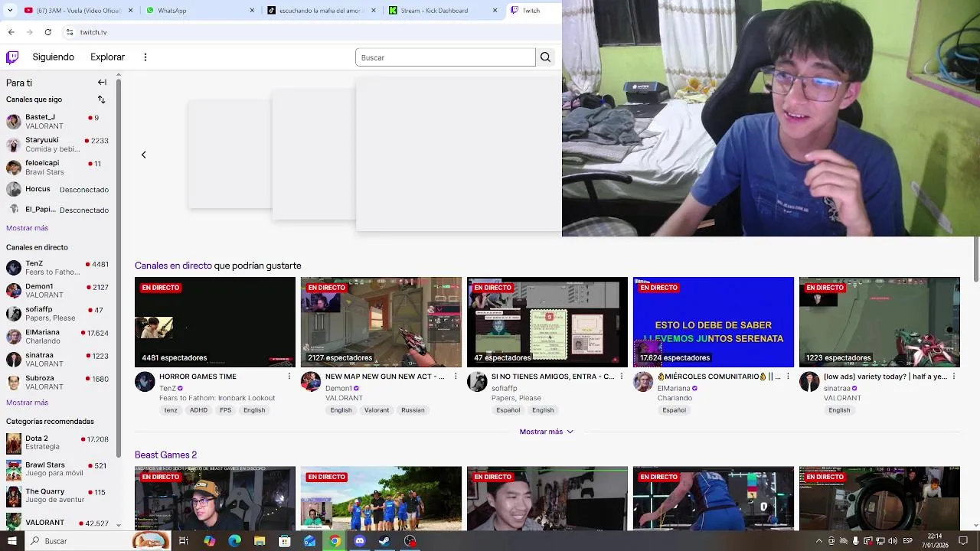This screenshot has height=551, width=980.
Task: Open Explorar in Twitch navigation
Action: click(107, 57)
